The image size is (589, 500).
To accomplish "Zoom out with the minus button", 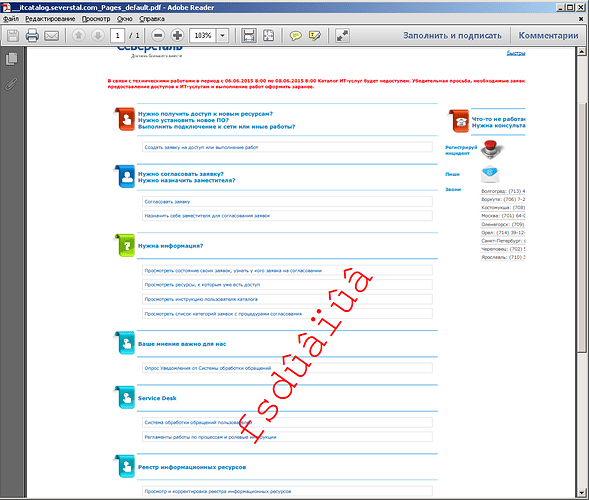I will click(x=158, y=36).
